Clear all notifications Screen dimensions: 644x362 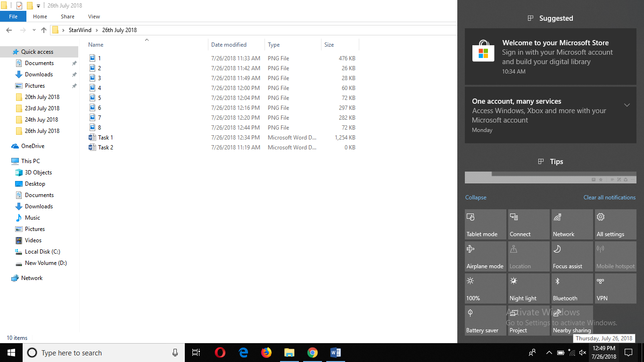609,197
